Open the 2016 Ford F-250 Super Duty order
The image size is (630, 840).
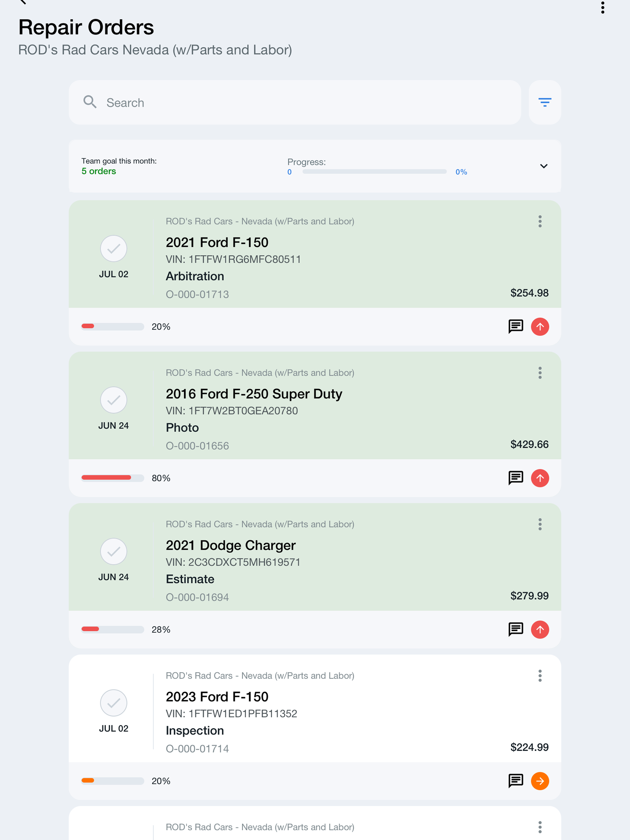tap(315, 406)
